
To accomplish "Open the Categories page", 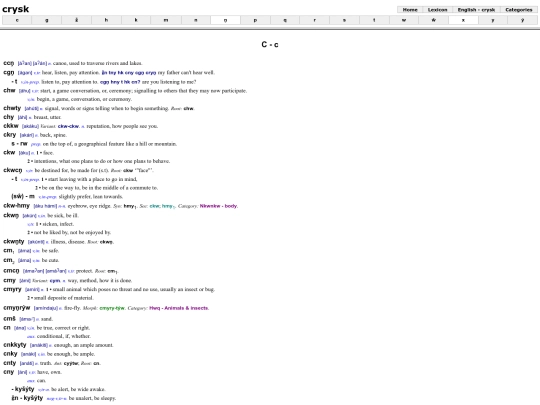I will [x=519, y=10].
